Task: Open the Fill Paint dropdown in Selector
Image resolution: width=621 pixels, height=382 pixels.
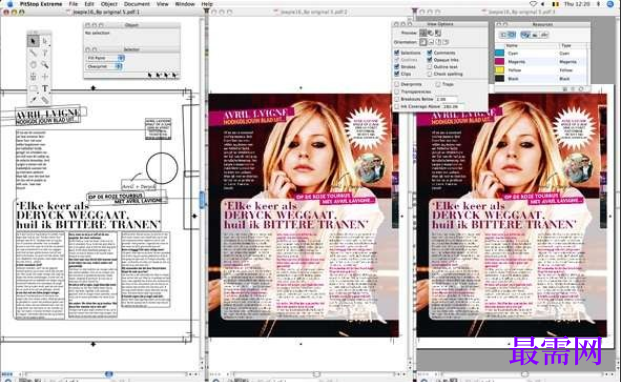Action: (x=105, y=58)
